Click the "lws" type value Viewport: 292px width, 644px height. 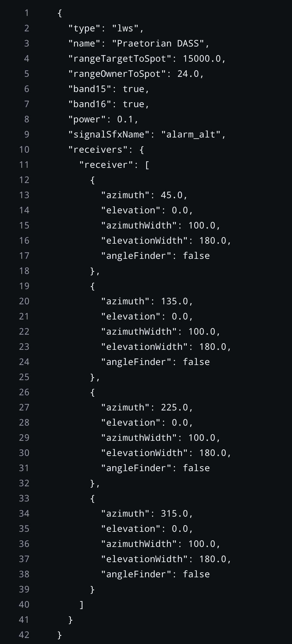point(125,28)
